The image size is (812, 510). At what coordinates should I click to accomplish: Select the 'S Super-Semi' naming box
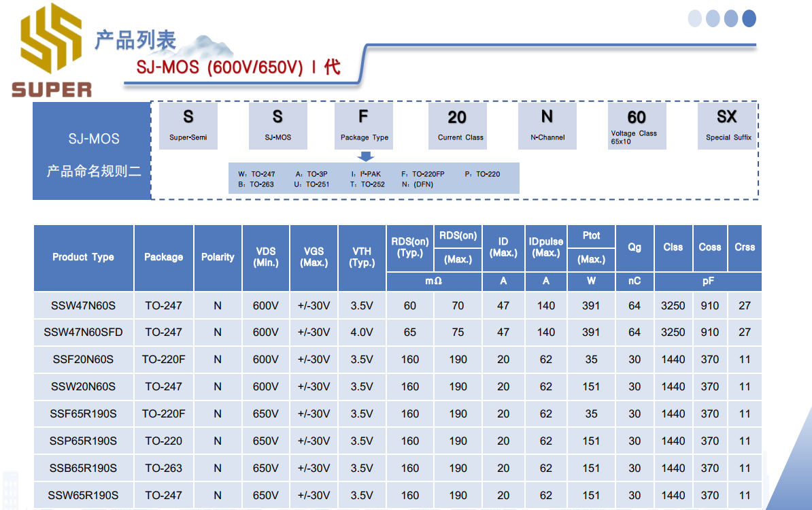pyautogui.click(x=188, y=126)
